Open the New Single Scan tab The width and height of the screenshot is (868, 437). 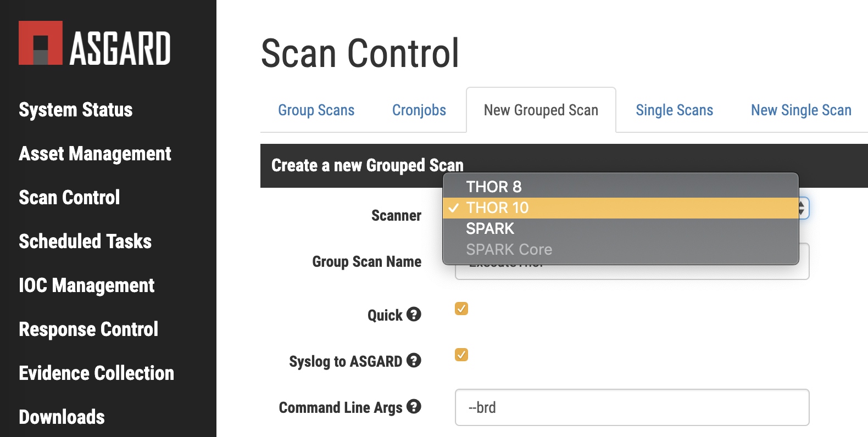click(x=800, y=110)
